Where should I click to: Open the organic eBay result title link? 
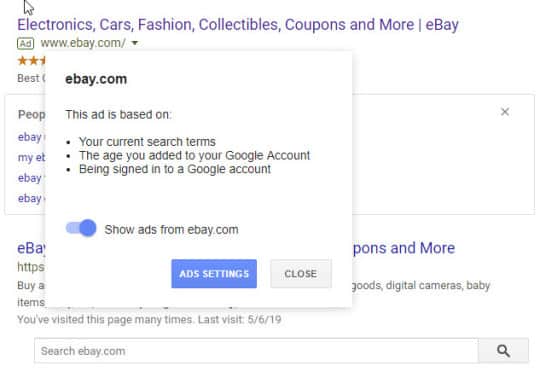coord(31,248)
